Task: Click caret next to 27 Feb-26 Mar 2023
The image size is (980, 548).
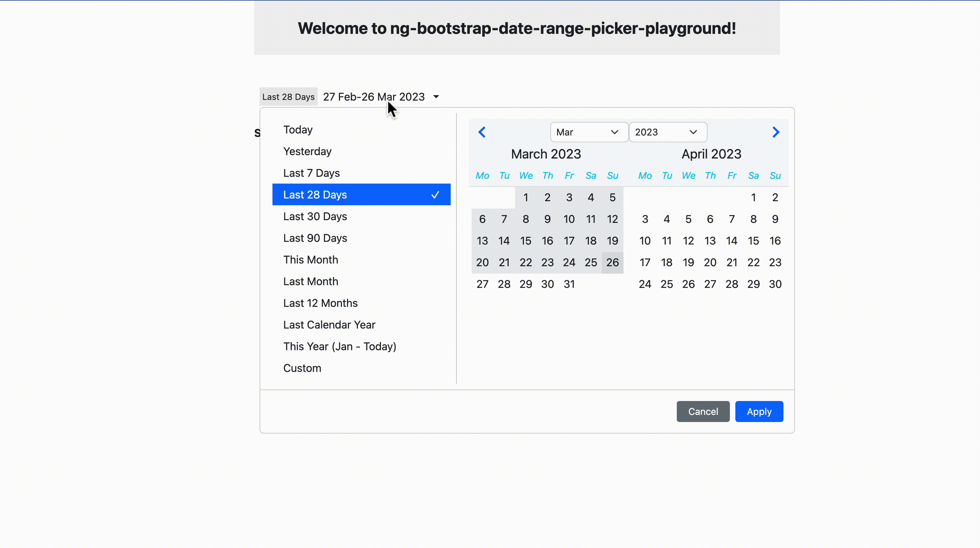Action: 436,97
